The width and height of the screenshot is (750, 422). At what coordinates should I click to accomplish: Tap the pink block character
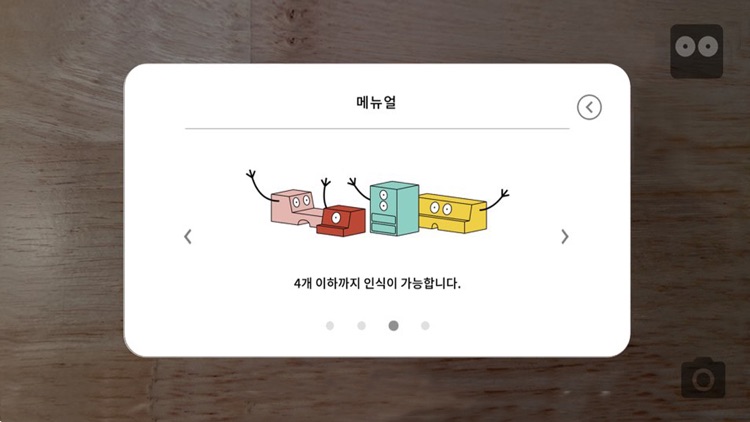tap(295, 208)
